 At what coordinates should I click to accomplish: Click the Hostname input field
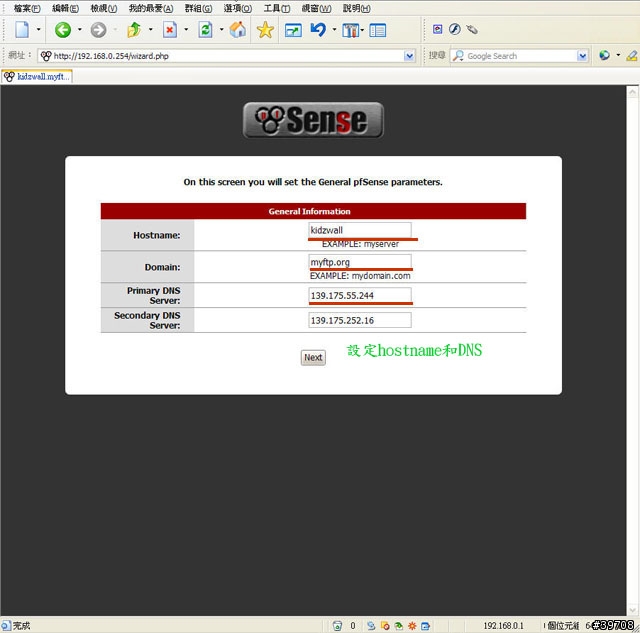point(360,230)
